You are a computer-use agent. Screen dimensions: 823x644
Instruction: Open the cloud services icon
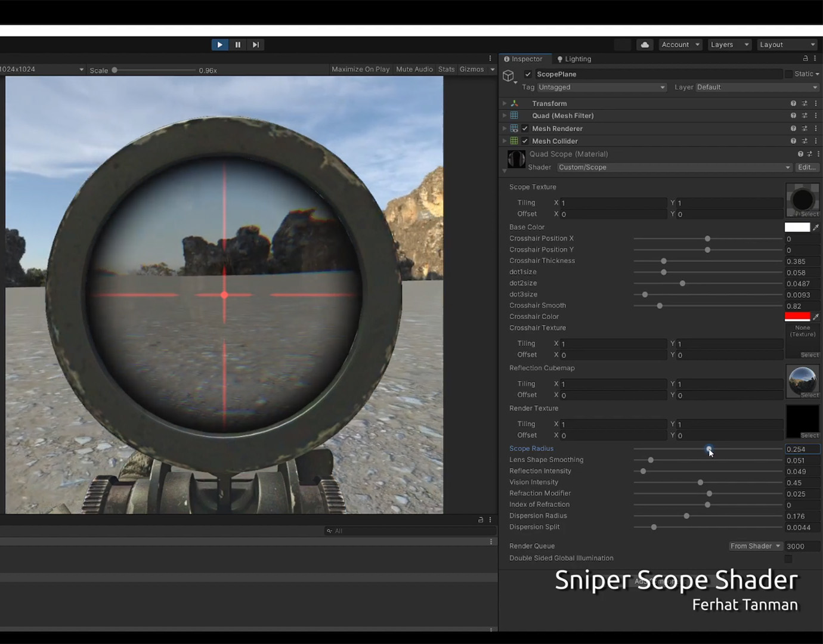(x=645, y=45)
